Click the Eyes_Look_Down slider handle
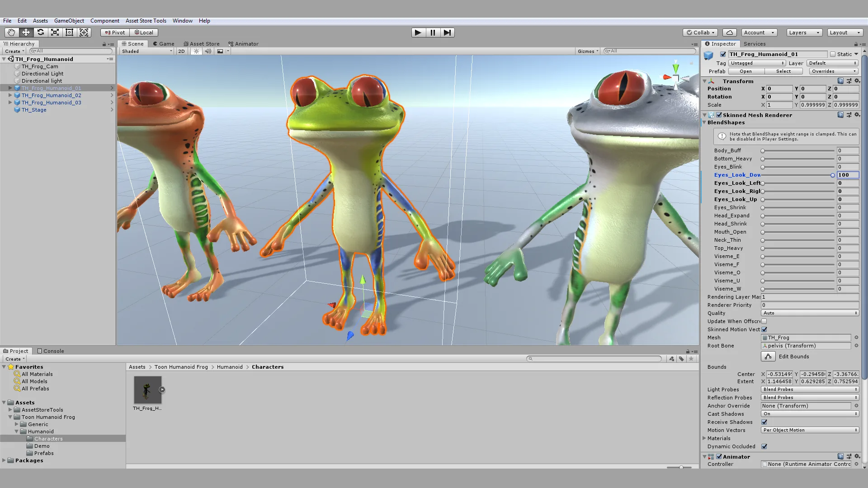 (x=832, y=175)
